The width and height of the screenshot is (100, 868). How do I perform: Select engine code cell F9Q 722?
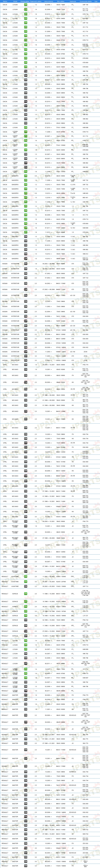pos(85,620)
